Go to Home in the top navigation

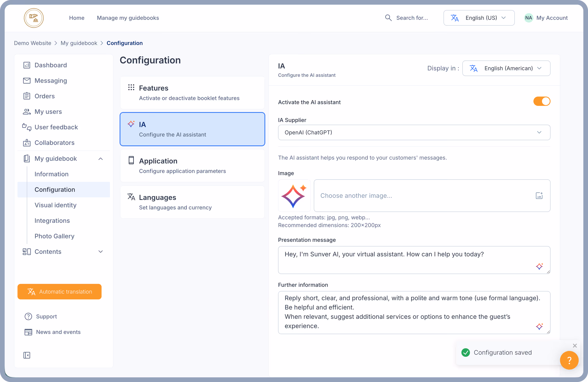[x=77, y=17]
